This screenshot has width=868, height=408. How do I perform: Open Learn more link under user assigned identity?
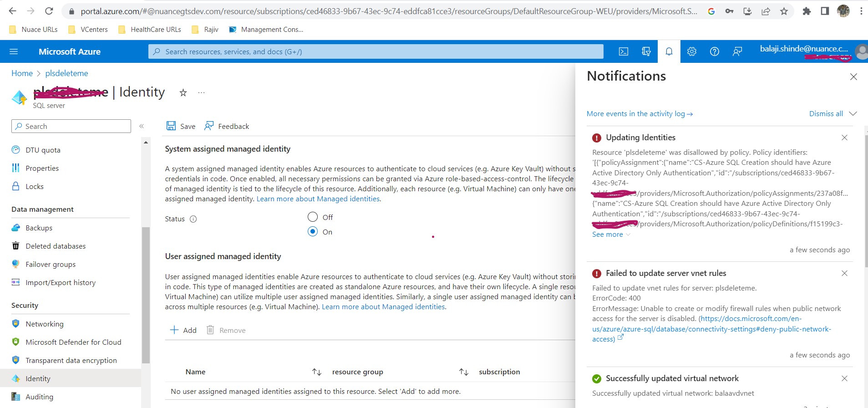tap(384, 306)
